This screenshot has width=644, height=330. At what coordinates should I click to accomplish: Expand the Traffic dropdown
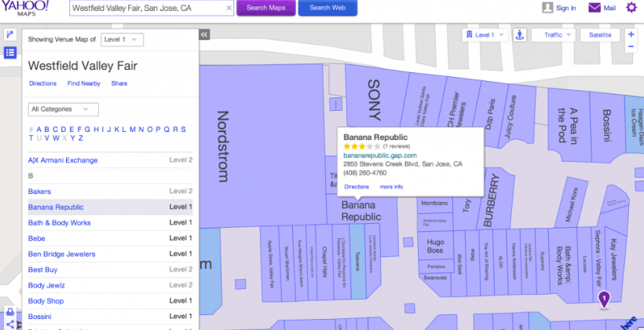tap(553, 35)
